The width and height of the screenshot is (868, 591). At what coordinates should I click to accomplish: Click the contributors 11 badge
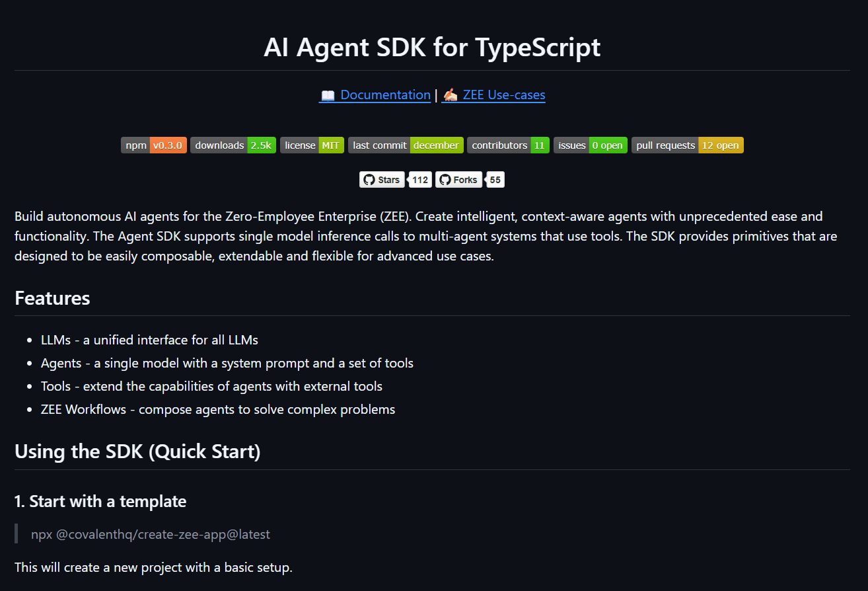click(508, 145)
